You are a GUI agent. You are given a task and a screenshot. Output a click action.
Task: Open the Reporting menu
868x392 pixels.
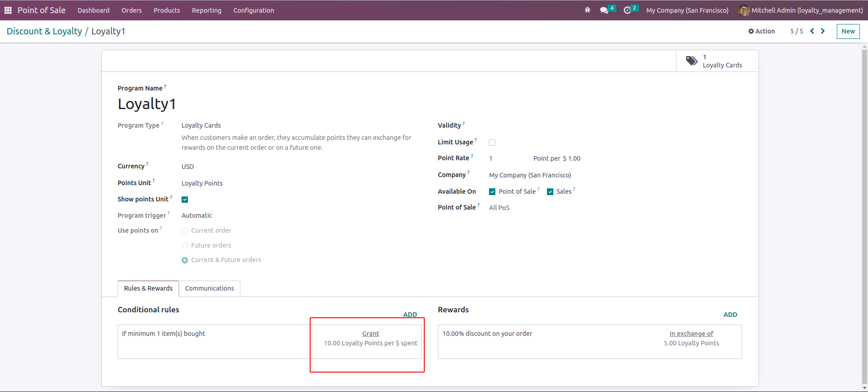206,10
